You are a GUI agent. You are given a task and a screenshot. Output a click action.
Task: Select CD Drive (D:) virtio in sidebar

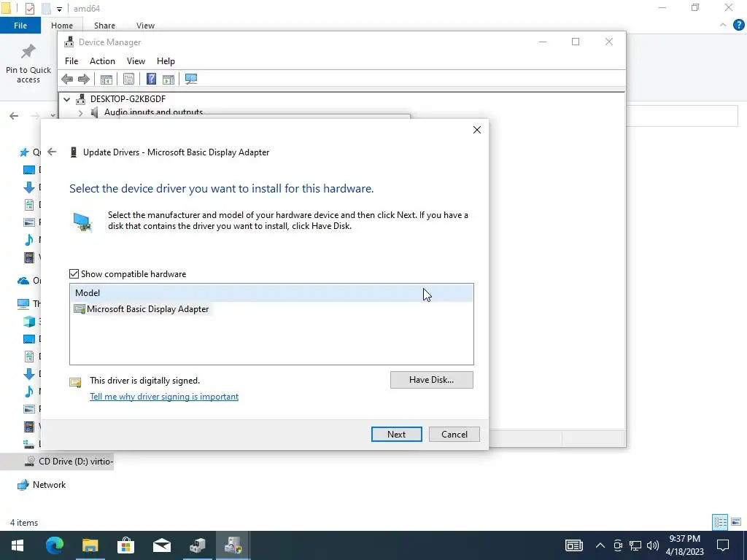[71, 462]
